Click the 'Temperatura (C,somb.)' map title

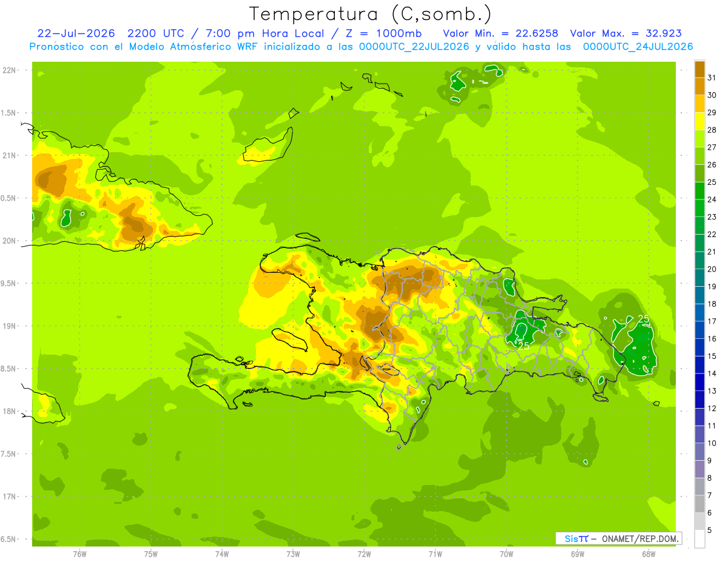tap(370, 14)
